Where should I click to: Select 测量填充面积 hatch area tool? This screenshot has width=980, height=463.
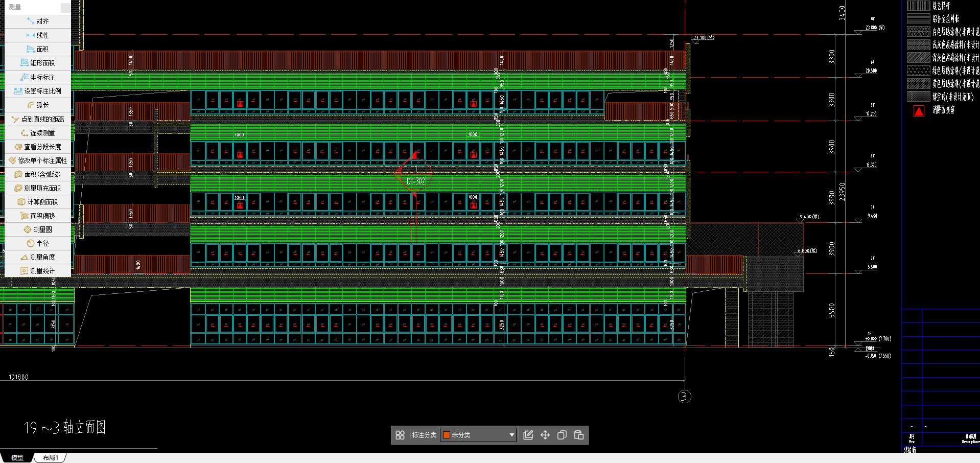click(x=38, y=188)
